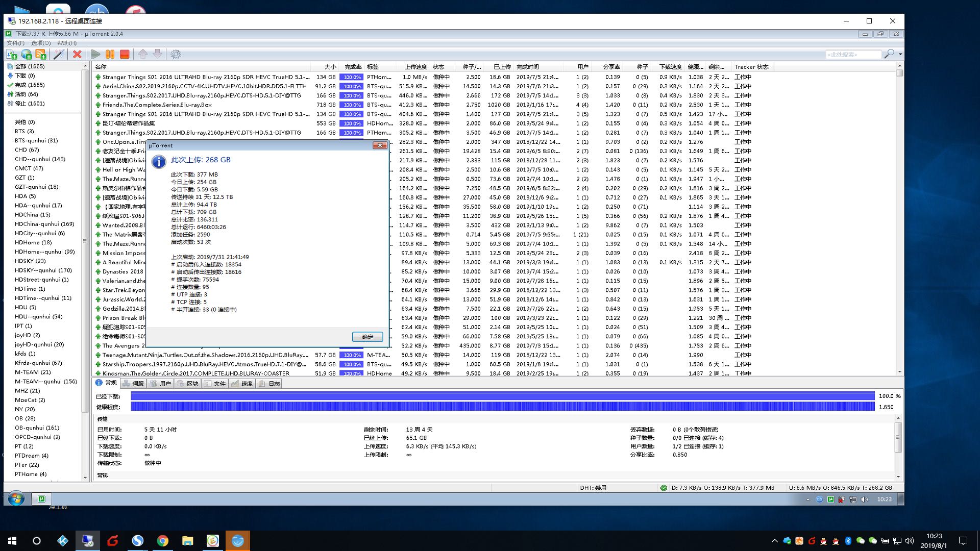Expand the remote desktop tray hidden icons arrow
Image resolution: width=980 pixels, height=551 pixels.
807,499
